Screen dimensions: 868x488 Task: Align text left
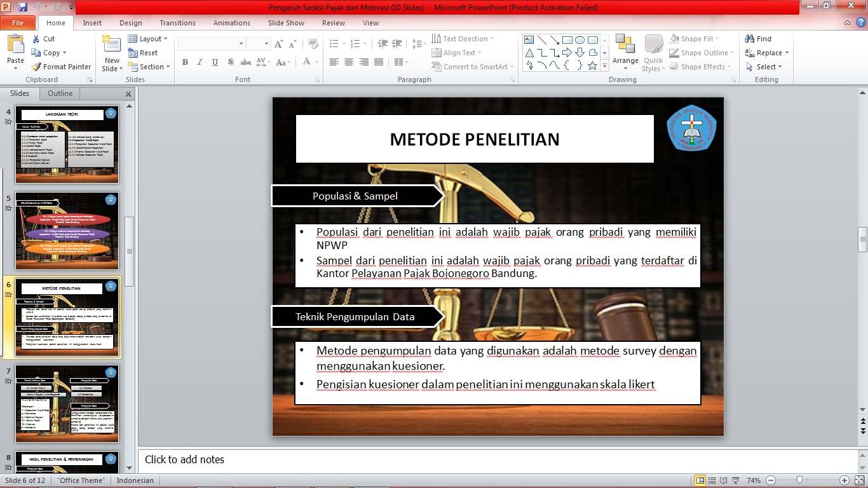click(x=334, y=62)
